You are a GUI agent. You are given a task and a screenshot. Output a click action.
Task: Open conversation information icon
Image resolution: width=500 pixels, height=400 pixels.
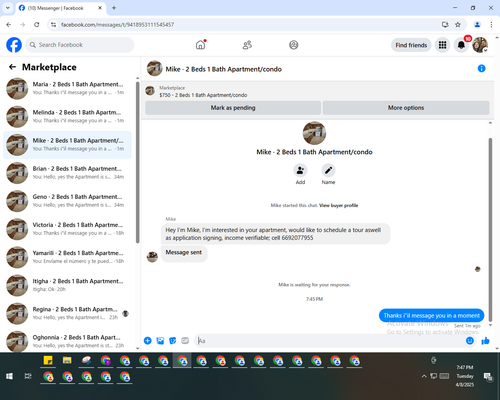(x=481, y=68)
